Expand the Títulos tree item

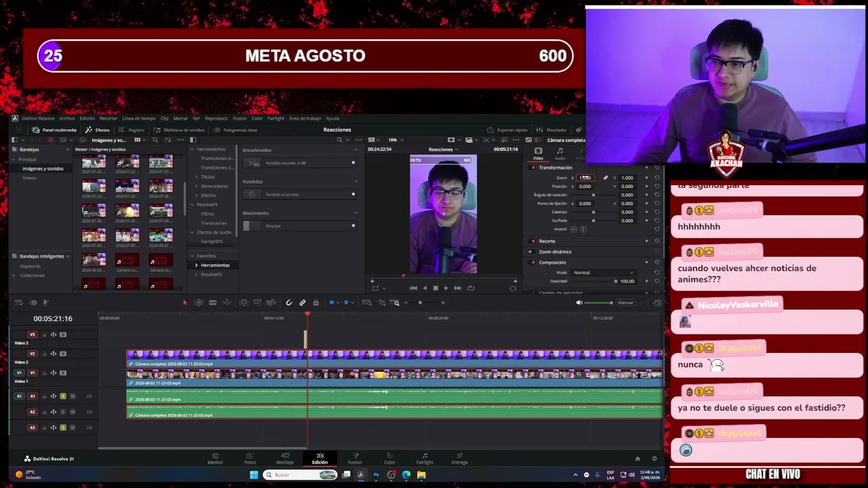point(197,177)
